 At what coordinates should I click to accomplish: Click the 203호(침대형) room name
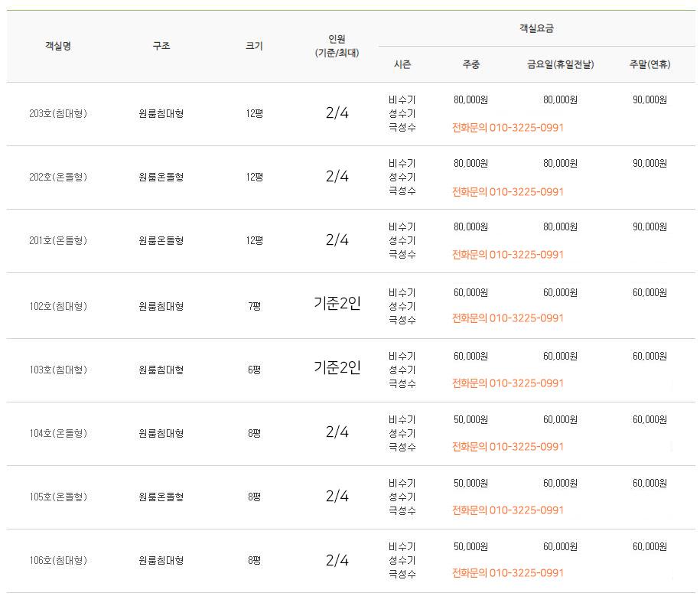coord(58,113)
